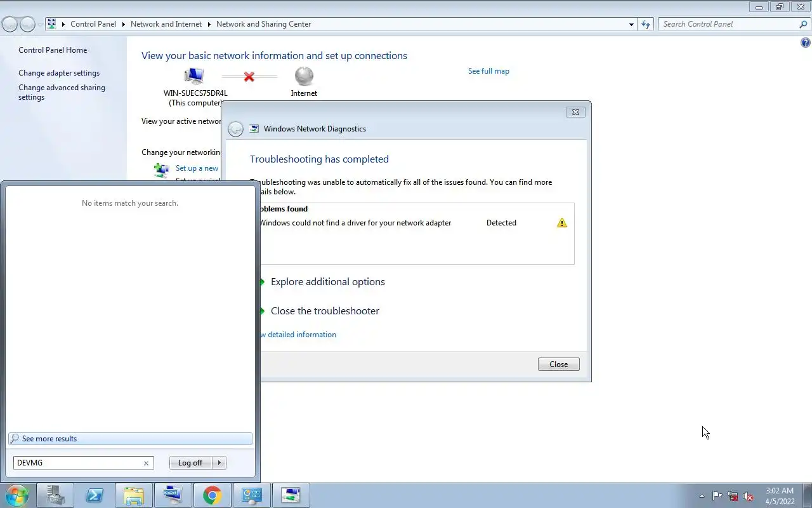Open Control Panel Home link

coord(53,50)
